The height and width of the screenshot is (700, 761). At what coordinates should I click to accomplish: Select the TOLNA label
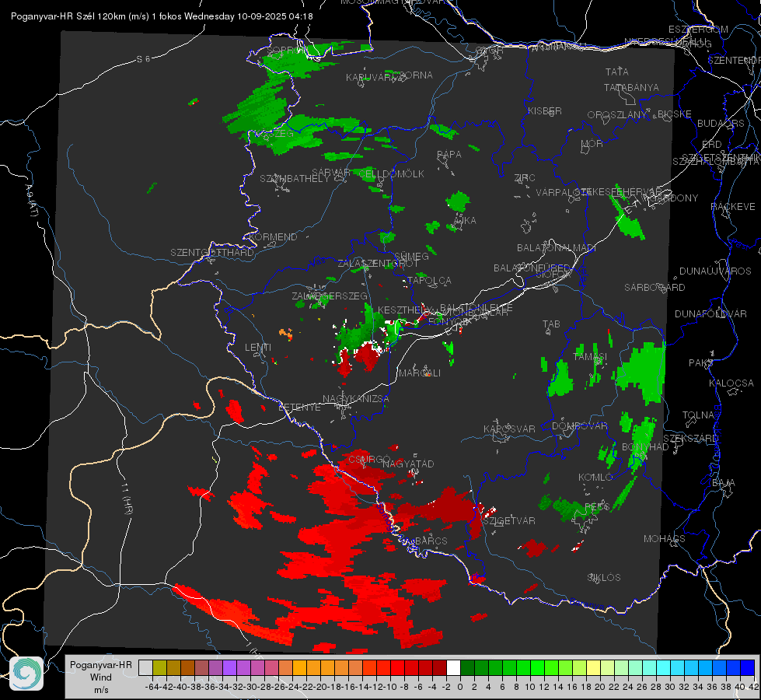699,415
